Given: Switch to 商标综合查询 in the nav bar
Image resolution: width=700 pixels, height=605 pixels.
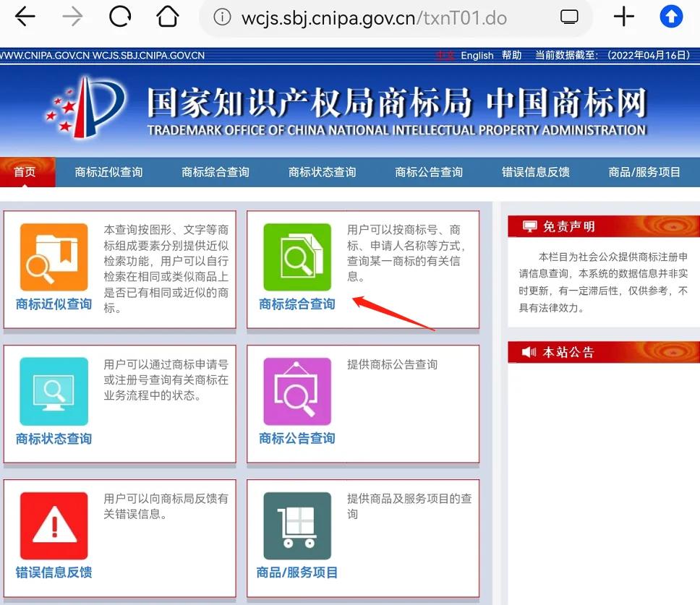Looking at the screenshot, I should pos(215,172).
